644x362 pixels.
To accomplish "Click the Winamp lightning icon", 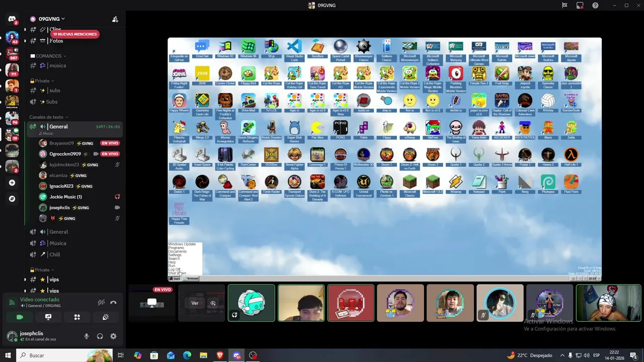I will (456, 184).
